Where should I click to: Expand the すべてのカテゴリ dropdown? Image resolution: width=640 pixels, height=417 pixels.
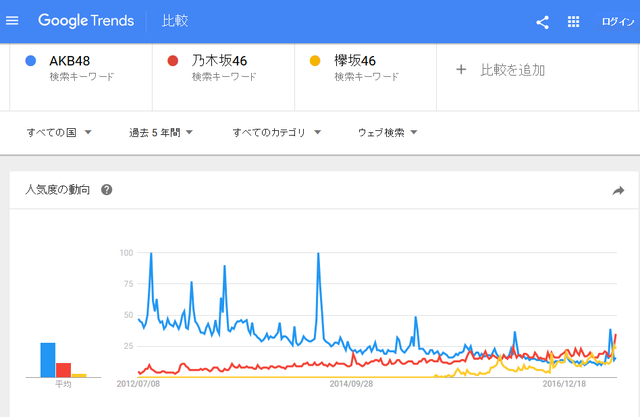click(x=277, y=133)
